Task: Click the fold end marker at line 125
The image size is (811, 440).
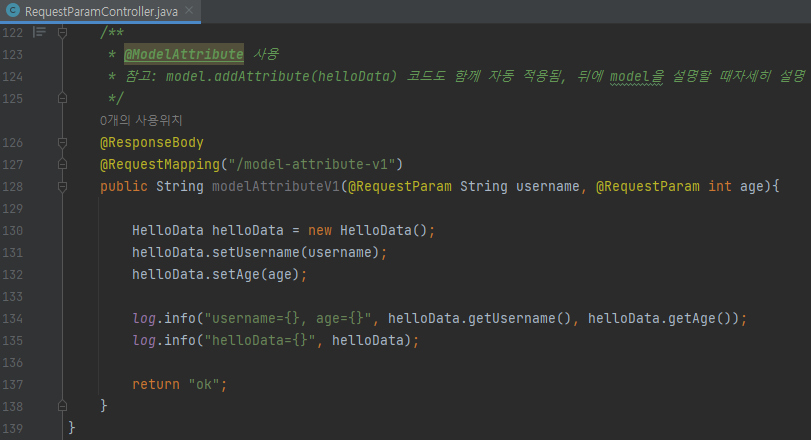Action: coord(62,98)
